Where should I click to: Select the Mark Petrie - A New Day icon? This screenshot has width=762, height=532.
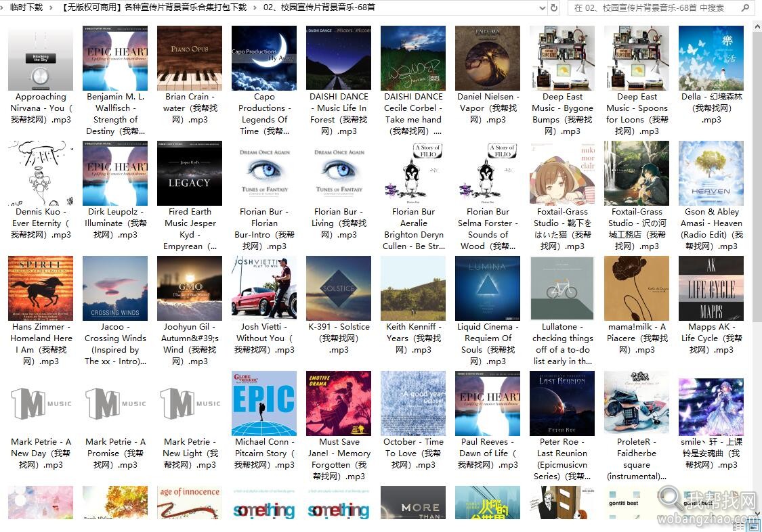pos(41,403)
